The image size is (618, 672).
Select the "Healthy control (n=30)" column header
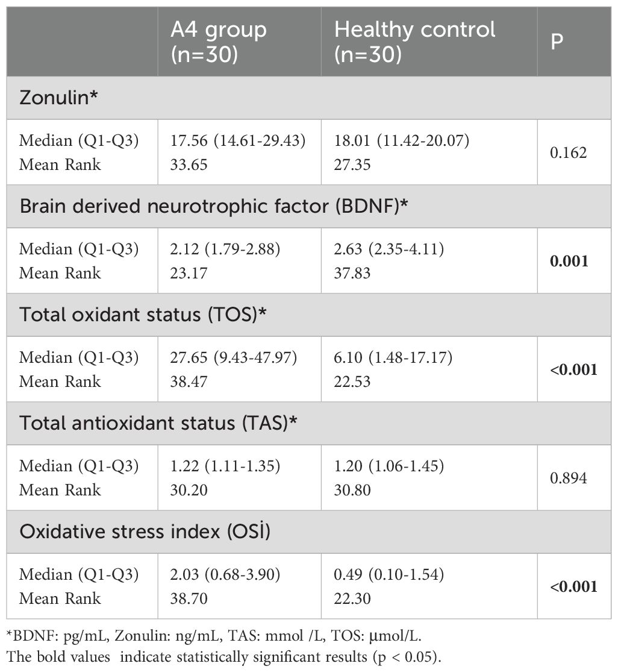[x=415, y=41]
